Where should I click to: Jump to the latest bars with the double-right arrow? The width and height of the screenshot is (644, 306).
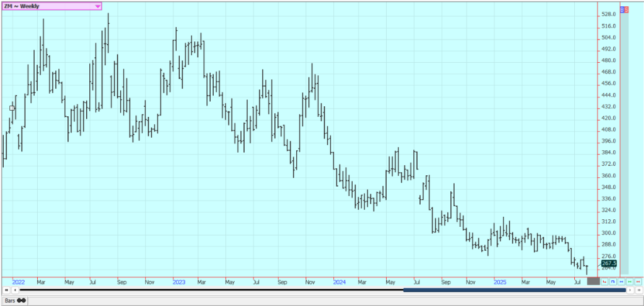[639, 290]
